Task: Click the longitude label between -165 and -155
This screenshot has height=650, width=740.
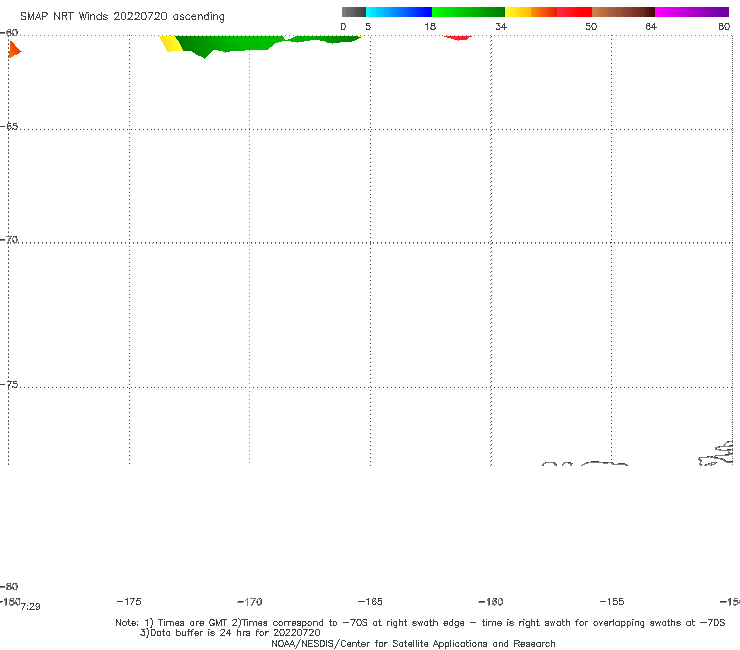Action: coord(491,602)
